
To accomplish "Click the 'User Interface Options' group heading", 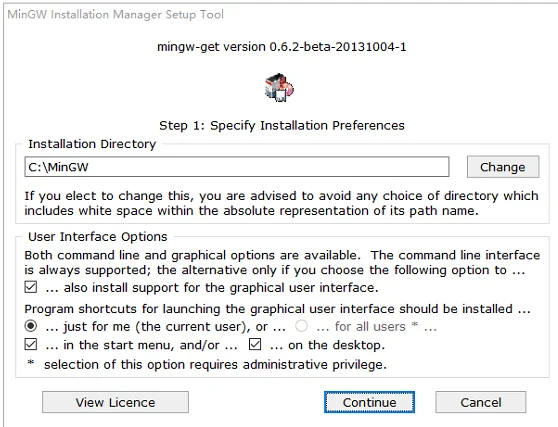I will 98,237.
